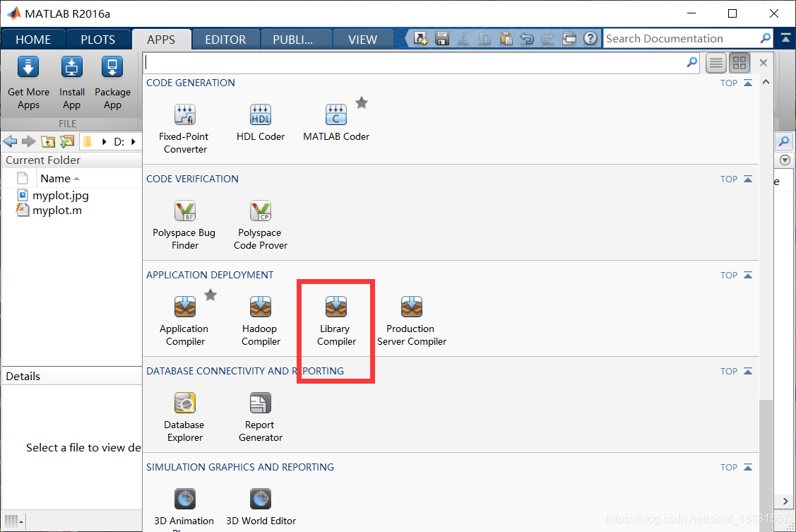Screen dimensions: 796x532
Task: Switch to the EDITOR tab
Action: click(225, 40)
